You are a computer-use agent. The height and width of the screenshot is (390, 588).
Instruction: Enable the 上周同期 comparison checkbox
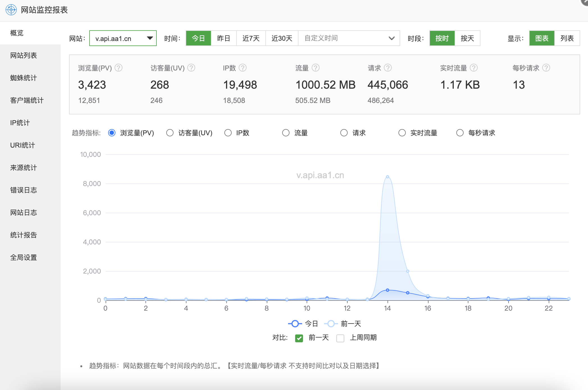340,338
